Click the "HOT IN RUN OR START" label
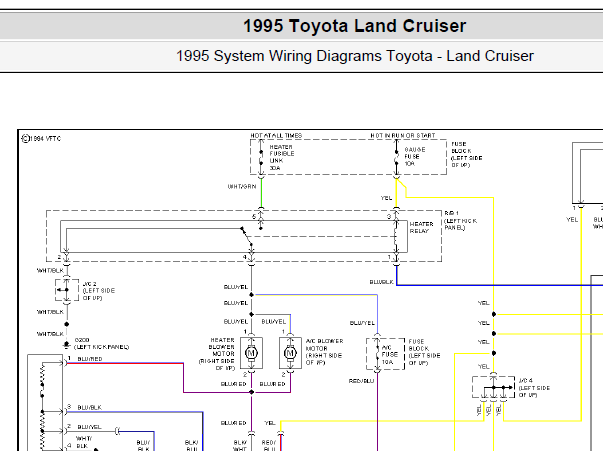 click(x=403, y=136)
